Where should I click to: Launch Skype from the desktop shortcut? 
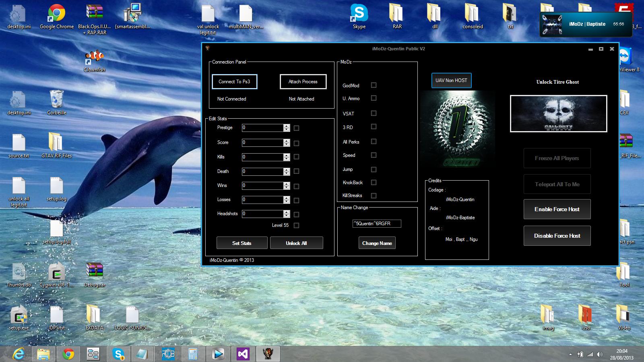(x=359, y=17)
